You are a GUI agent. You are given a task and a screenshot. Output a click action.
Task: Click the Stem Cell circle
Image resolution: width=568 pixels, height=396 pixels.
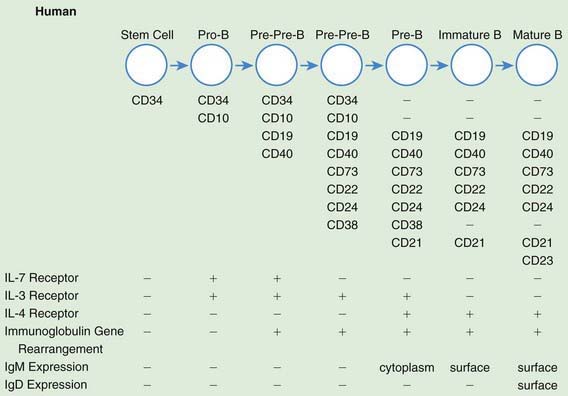(x=146, y=65)
